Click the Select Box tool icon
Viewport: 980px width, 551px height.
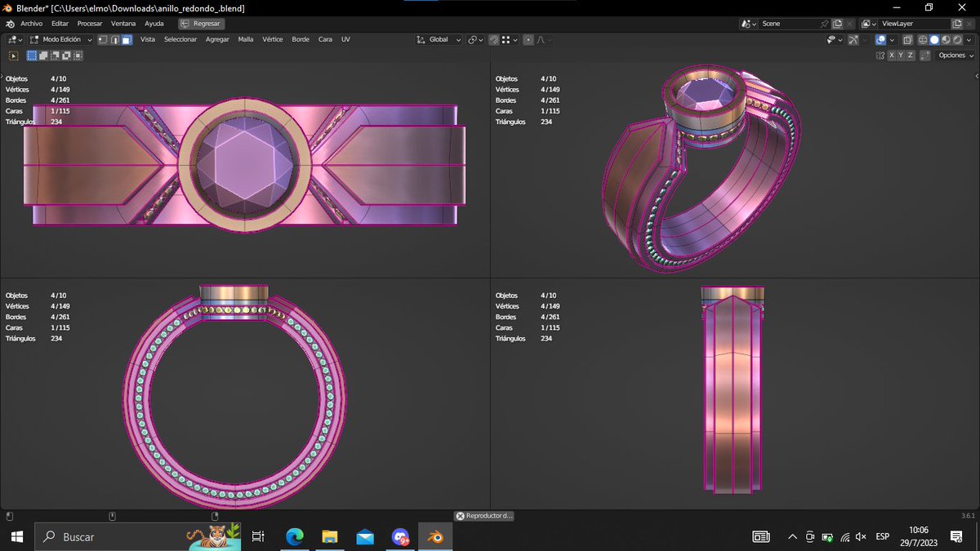point(14,56)
